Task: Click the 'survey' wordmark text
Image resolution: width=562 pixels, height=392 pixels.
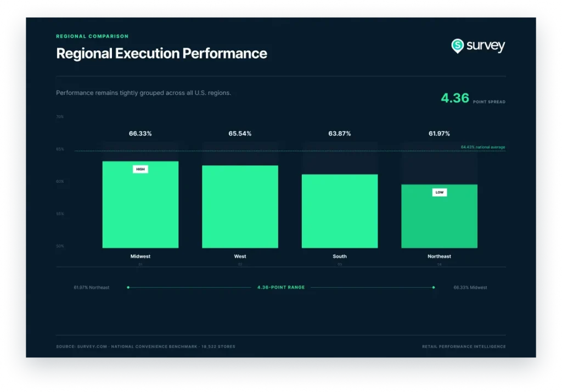Action: (x=486, y=46)
